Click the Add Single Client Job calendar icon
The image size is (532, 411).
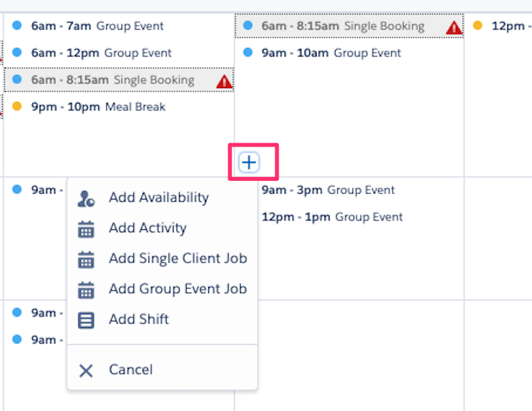(x=86, y=259)
